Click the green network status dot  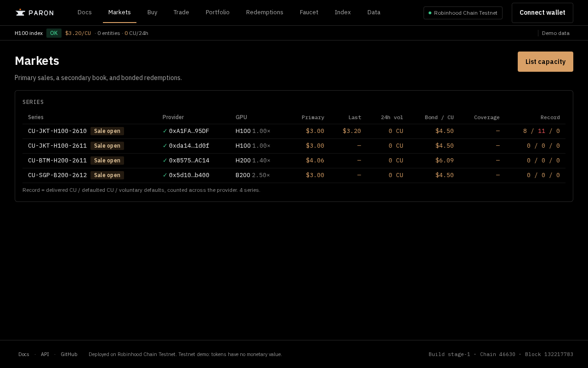pos(430,13)
